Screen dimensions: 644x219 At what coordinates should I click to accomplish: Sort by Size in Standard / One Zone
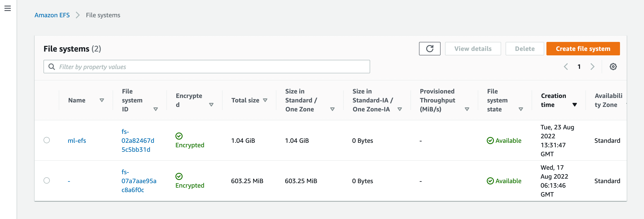(332, 109)
